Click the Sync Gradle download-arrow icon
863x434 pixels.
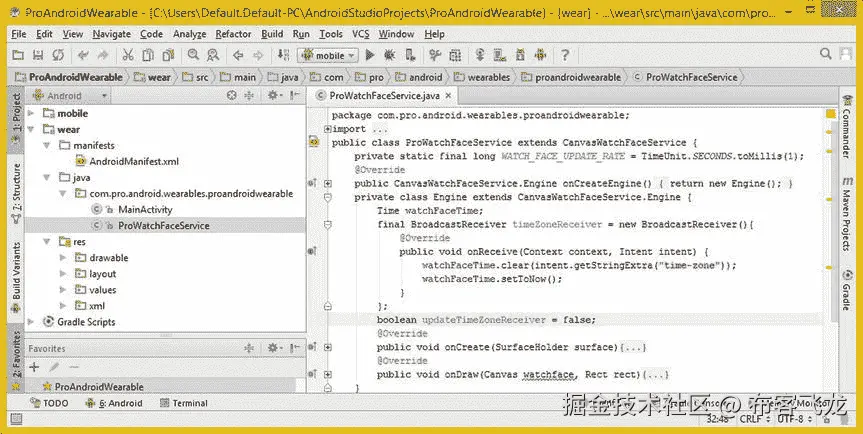coord(480,55)
